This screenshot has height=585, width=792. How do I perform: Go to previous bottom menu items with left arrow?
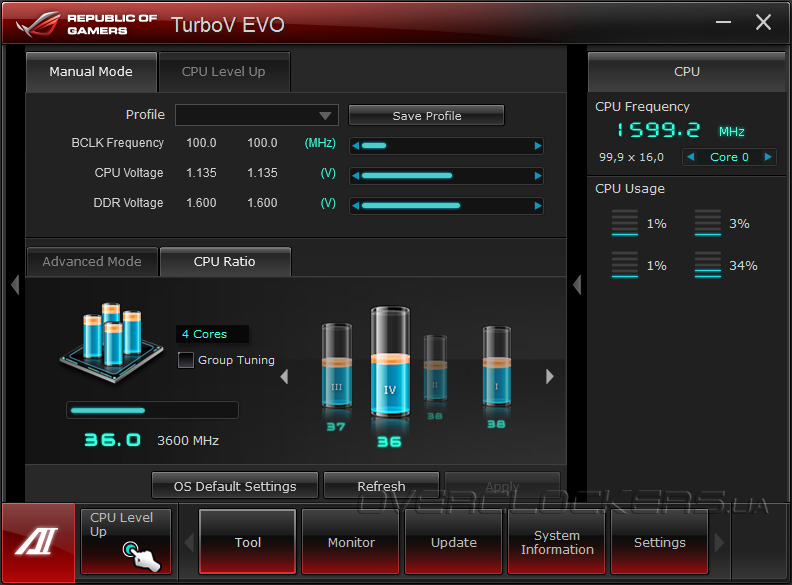click(189, 543)
